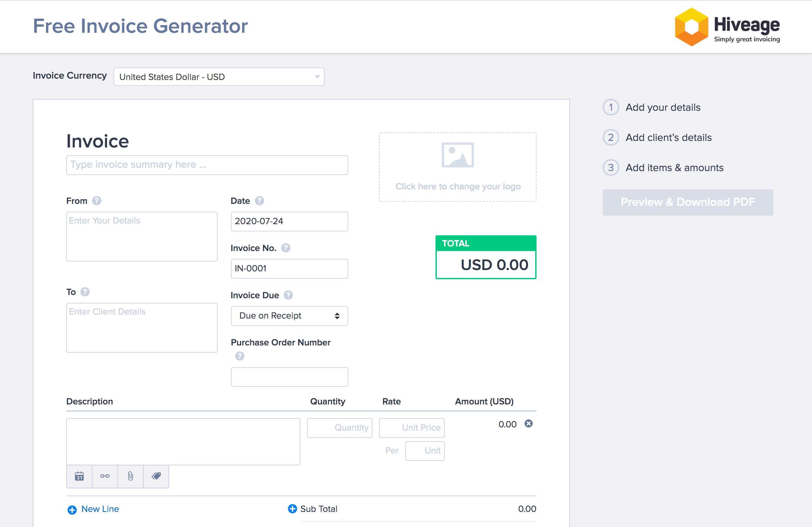
Task: Click the invoice number IN-0001 field
Action: [x=289, y=268]
